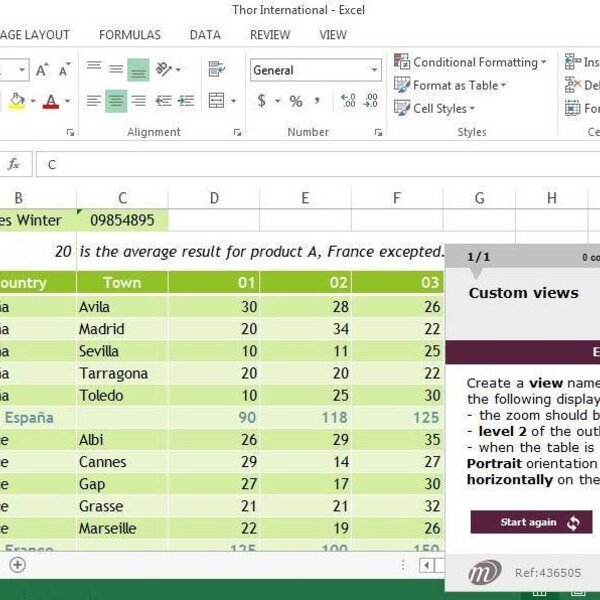Viewport: 600px width, 600px height.
Task: Select column H header
Action: (551, 198)
